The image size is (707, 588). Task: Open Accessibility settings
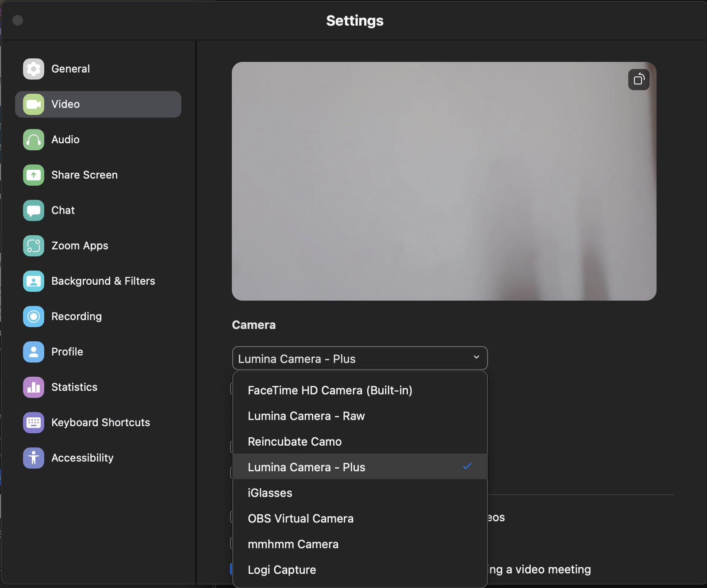pos(98,458)
